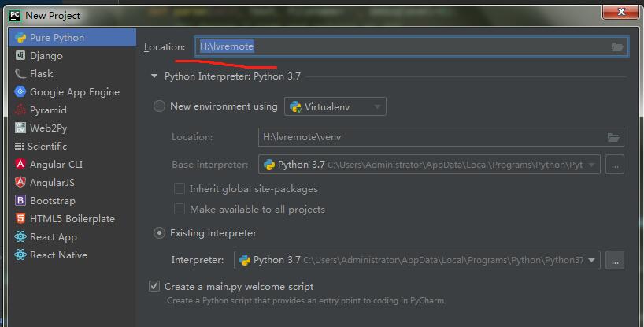Choose Pyramid project type
Image resolution: width=644 pixels, height=327 pixels.
coord(72,110)
